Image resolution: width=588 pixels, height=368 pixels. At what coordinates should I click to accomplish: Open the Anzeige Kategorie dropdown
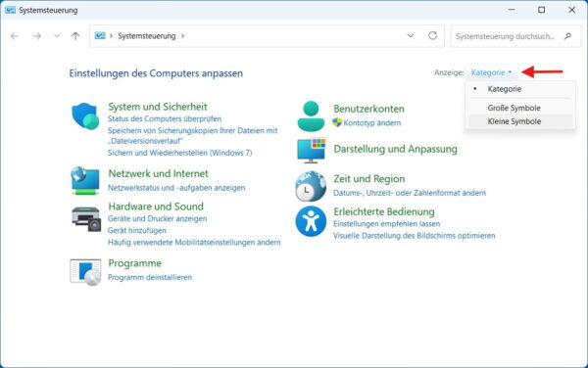pyautogui.click(x=491, y=72)
